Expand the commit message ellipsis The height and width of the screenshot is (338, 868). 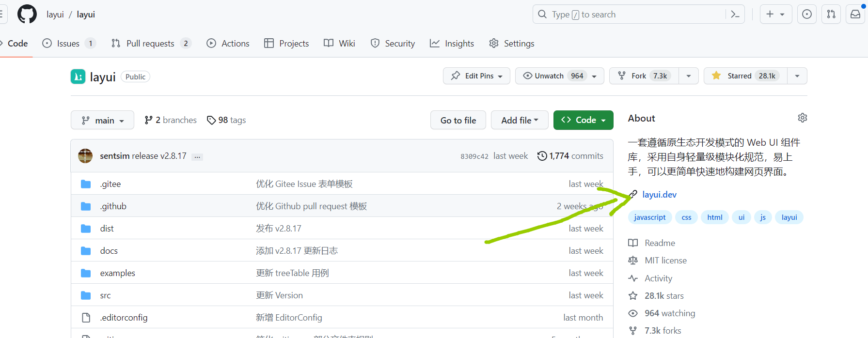[x=197, y=156]
